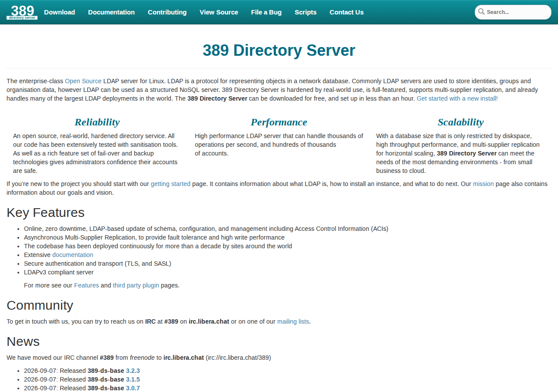
Task: Click the Reliability heading
Action: pyautogui.click(x=97, y=122)
